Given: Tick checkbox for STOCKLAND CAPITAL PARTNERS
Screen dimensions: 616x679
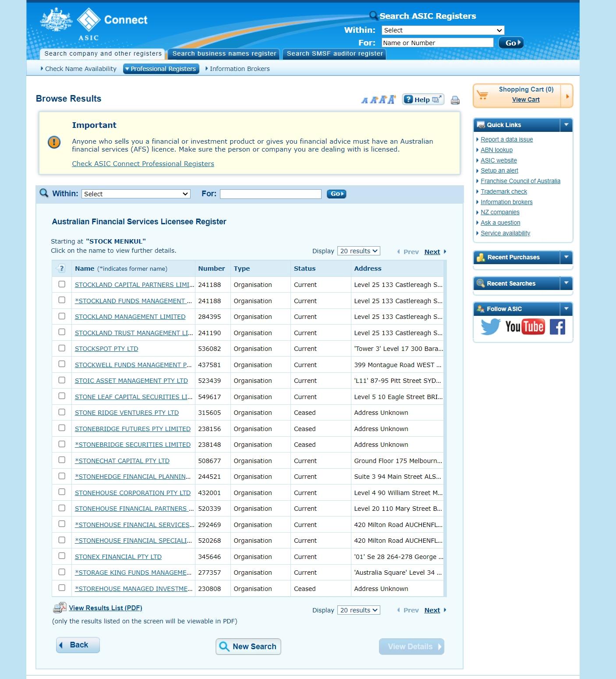Looking at the screenshot, I should click(x=62, y=284).
